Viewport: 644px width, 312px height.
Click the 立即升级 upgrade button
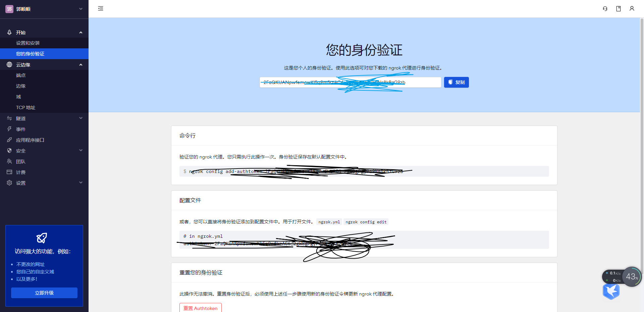pyautogui.click(x=44, y=293)
